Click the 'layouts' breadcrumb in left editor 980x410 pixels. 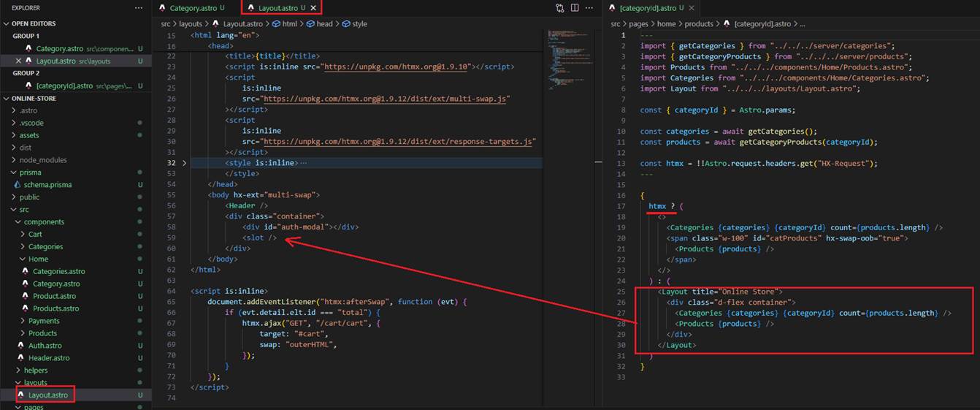coord(191,23)
